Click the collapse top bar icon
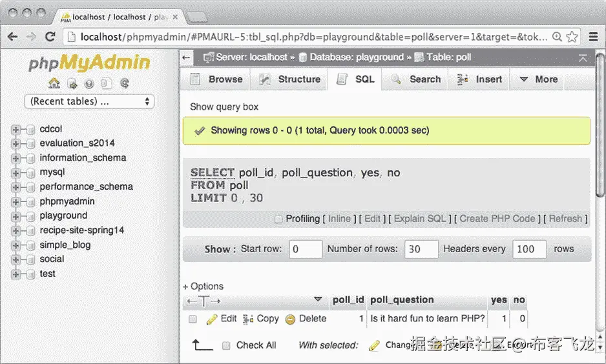This screenshot has width=606, height=364. click(583, 58)
